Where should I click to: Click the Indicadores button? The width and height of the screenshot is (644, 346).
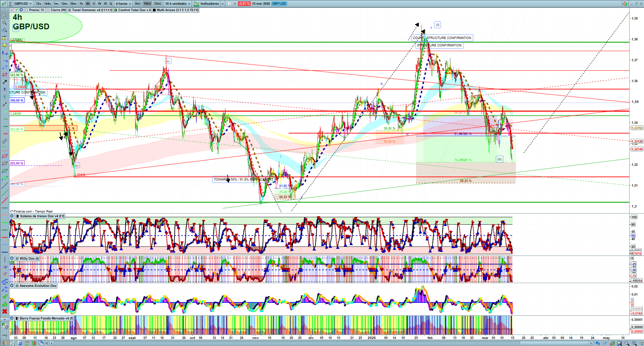pyautogui.click(x=209, y=4)
